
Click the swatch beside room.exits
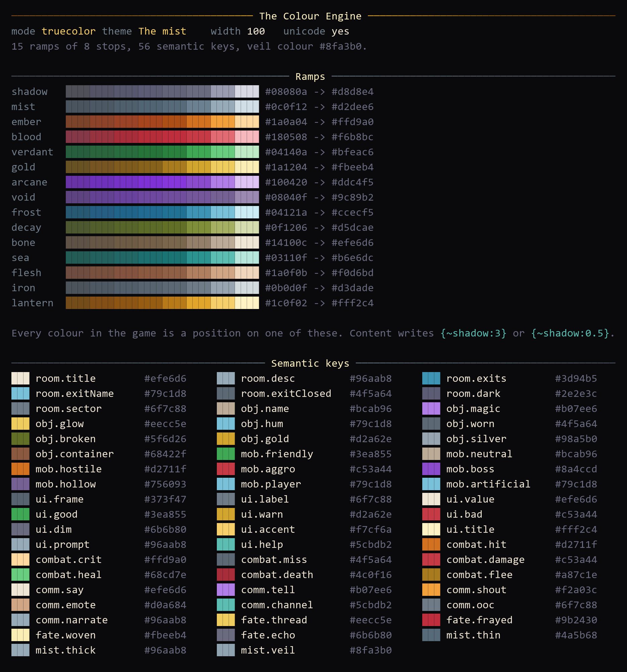pos(431,378)
